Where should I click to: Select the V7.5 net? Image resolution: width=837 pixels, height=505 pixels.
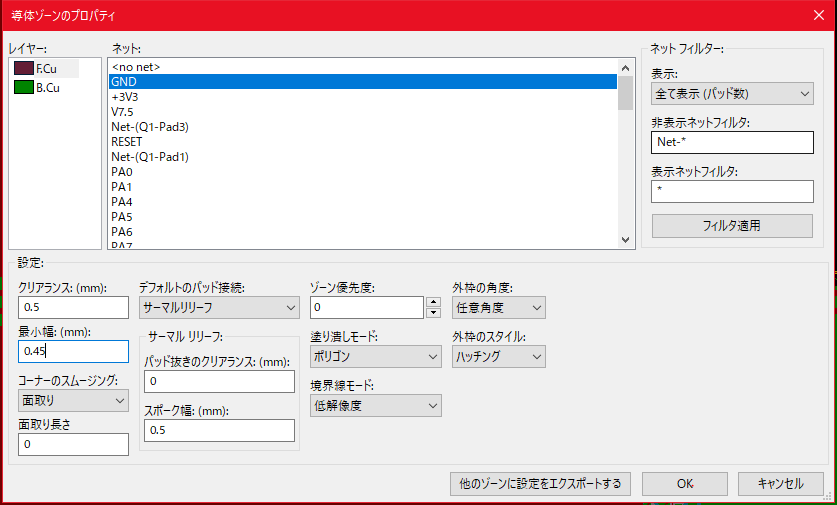[x=363, y=112]
